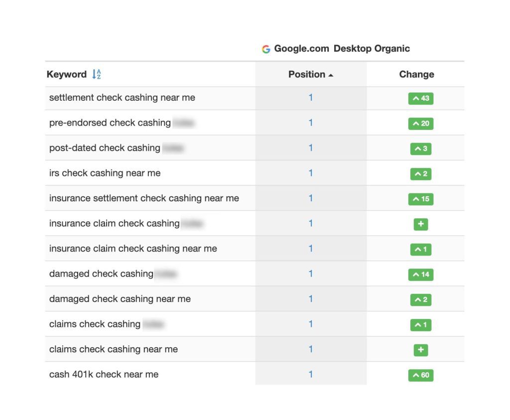This screenshot has width=510, height=420.
Task: Sort by the Position column arrow
Action: click(x=331, y=75)
